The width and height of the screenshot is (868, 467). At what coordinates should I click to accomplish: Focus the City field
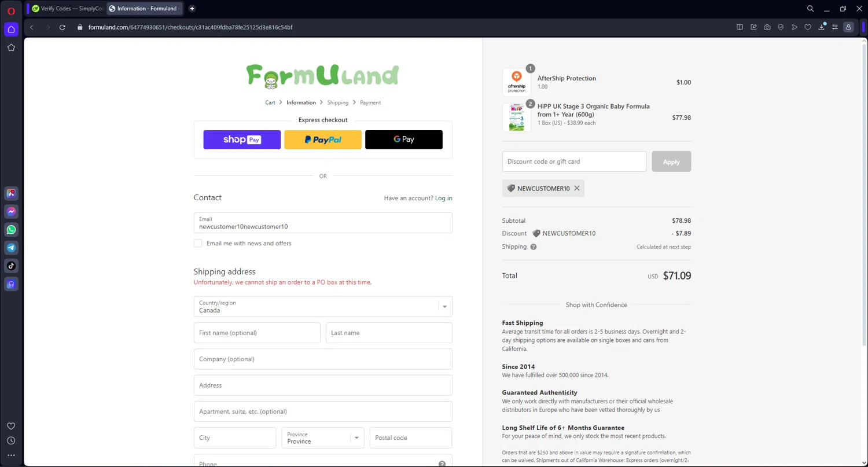tap(235, 438)
